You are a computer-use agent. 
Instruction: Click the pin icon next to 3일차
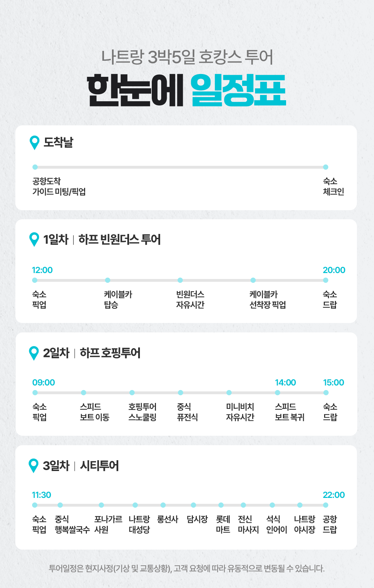tap(33, 465)
